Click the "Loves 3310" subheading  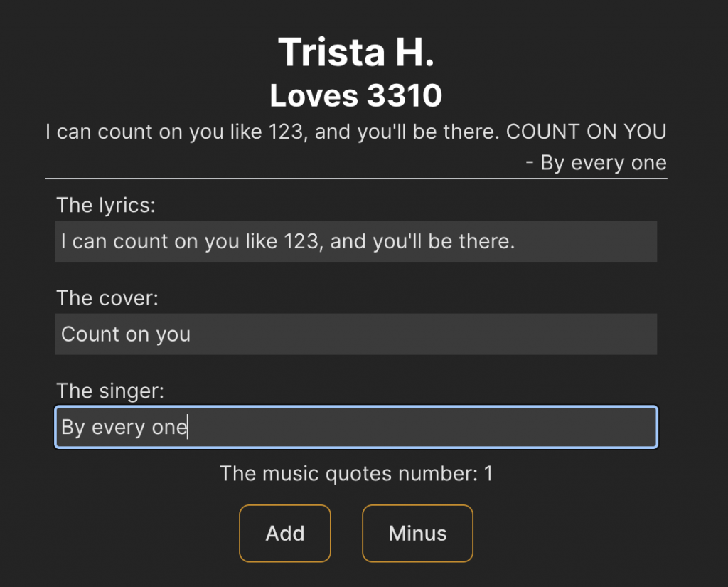coord(356,96)
